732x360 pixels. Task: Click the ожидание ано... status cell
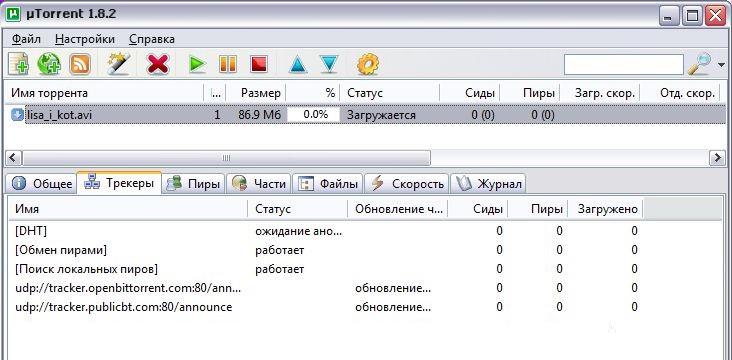point(299,231)
